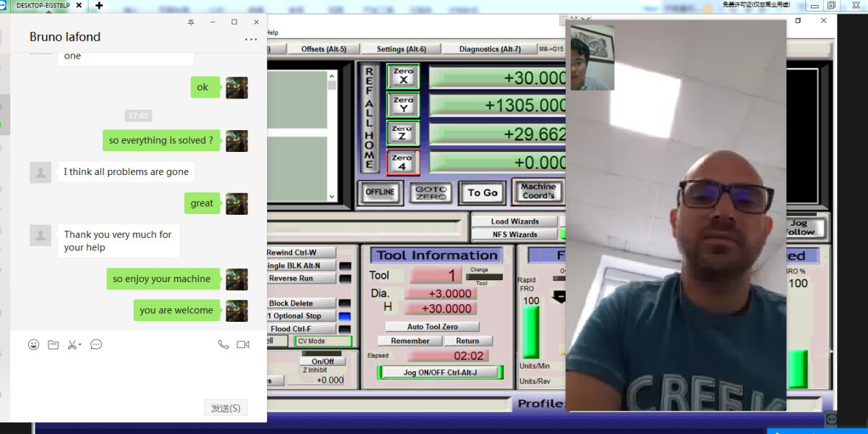868x434 pixels.
Task: Toggle Jog ON/OFF Ctrl-Alt-J
Action: coord(440,373)
